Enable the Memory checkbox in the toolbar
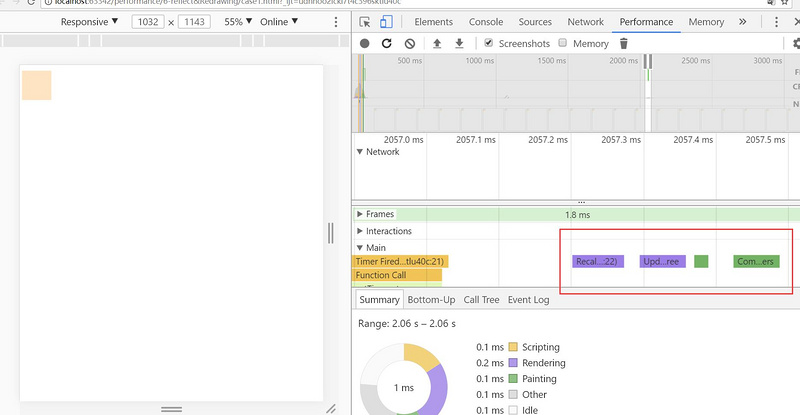 coord(563,44)
